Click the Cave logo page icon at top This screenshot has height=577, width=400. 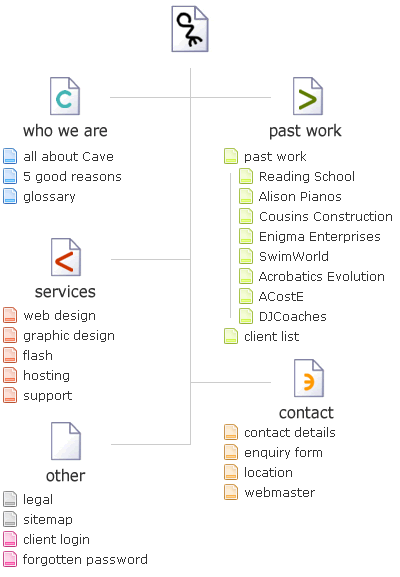[x=190, y=29]
